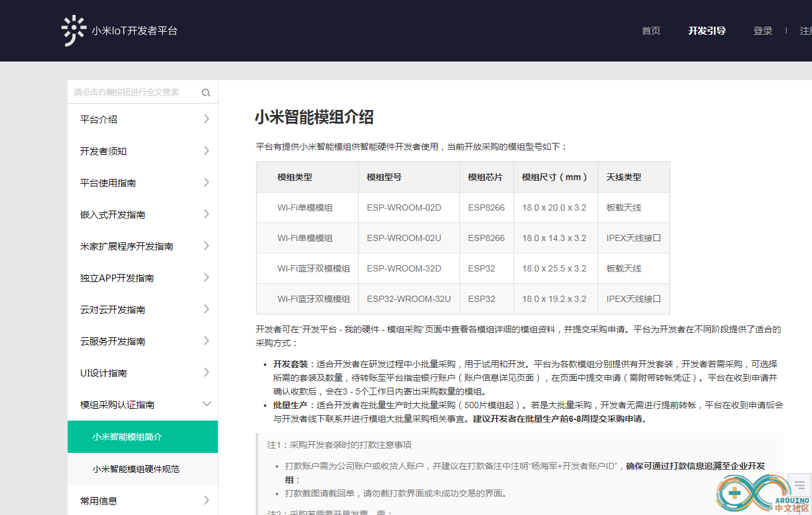This screenshot has width=812, height=515.
Task: Open 首页 in the top navigation
Action: [x=651, y=31]
